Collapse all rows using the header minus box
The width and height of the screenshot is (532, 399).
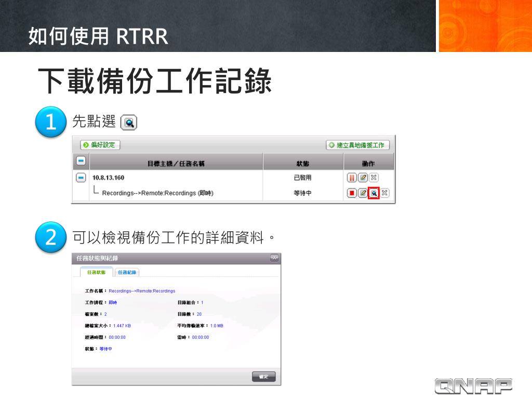tap(81, 161)
